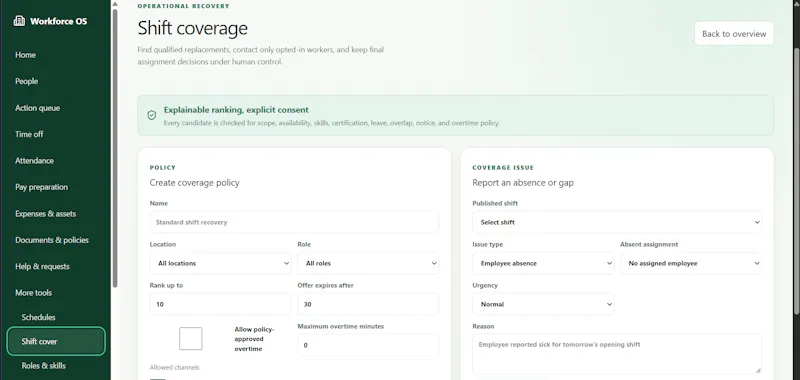This screenshot has width=800, height=380.
Task: Click the Rank up to field
Action: point(220,304)
